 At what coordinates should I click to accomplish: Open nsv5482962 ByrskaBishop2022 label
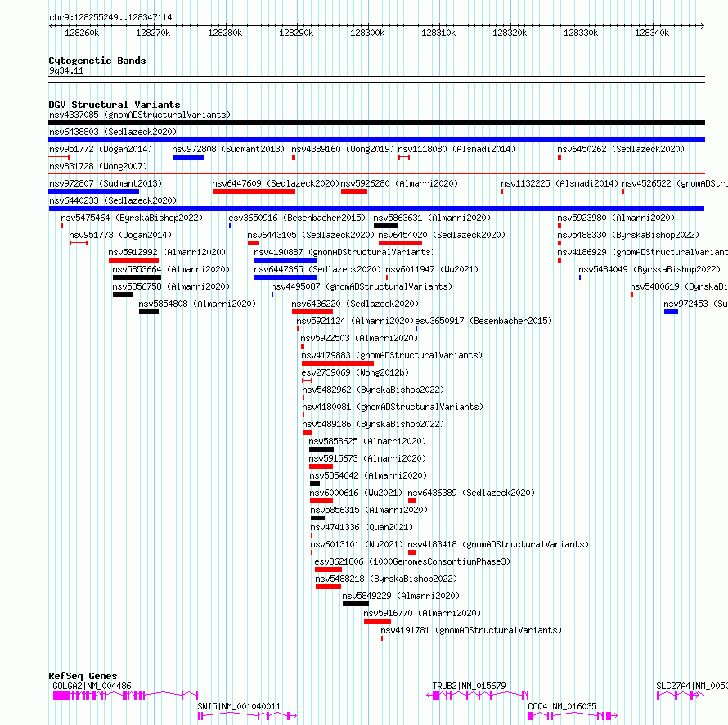click(x=373, y=390)
